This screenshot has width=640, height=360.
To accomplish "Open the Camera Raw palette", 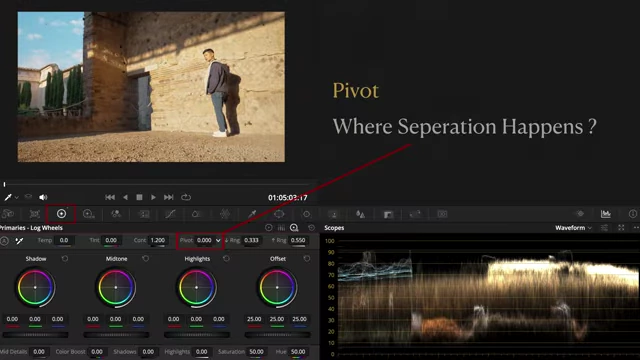I will [8, 214].
